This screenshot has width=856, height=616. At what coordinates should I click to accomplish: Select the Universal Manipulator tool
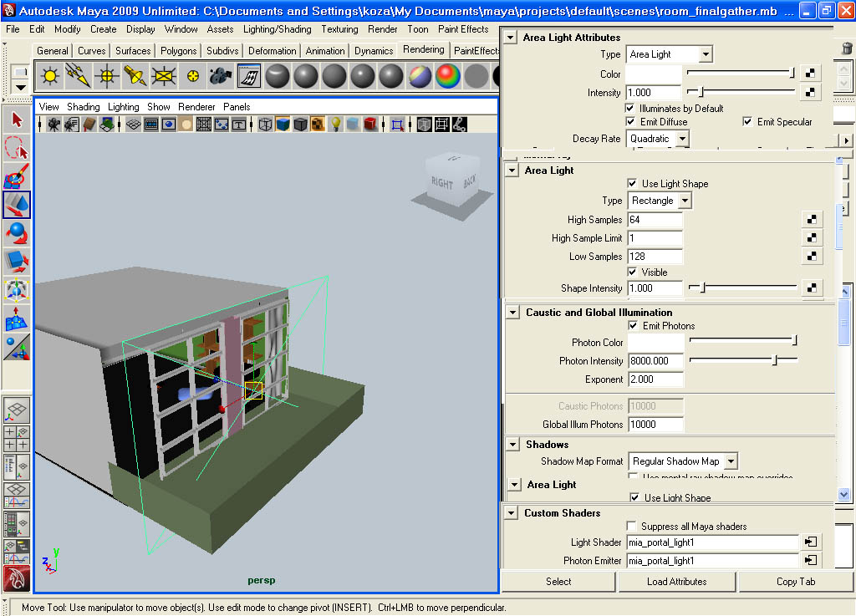pyautogui.click(x=17, y=290)
